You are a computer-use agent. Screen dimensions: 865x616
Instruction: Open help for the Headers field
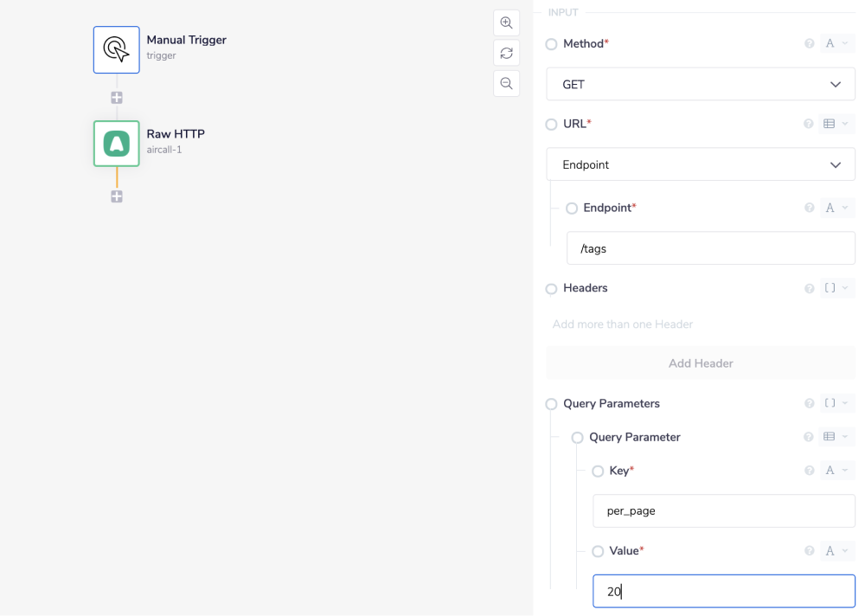(x=810, y=288)
